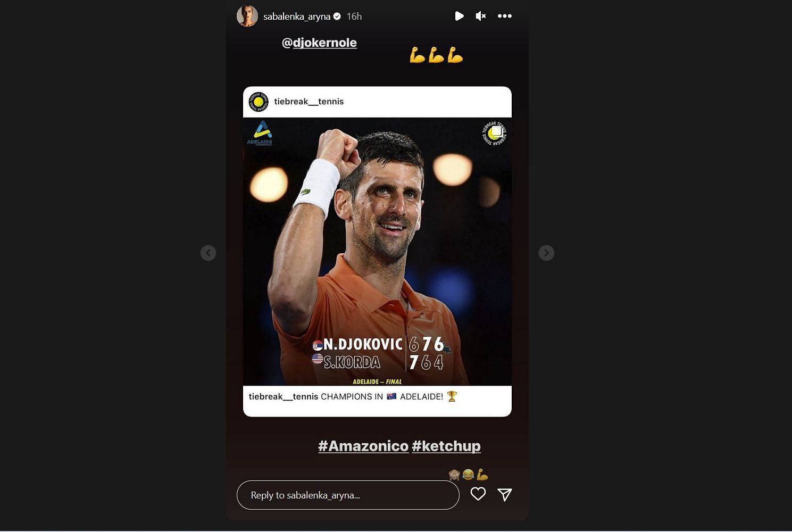The image size is (792, 532).
Task: Click the Adelaide International logo
Action: coord(260,133)
